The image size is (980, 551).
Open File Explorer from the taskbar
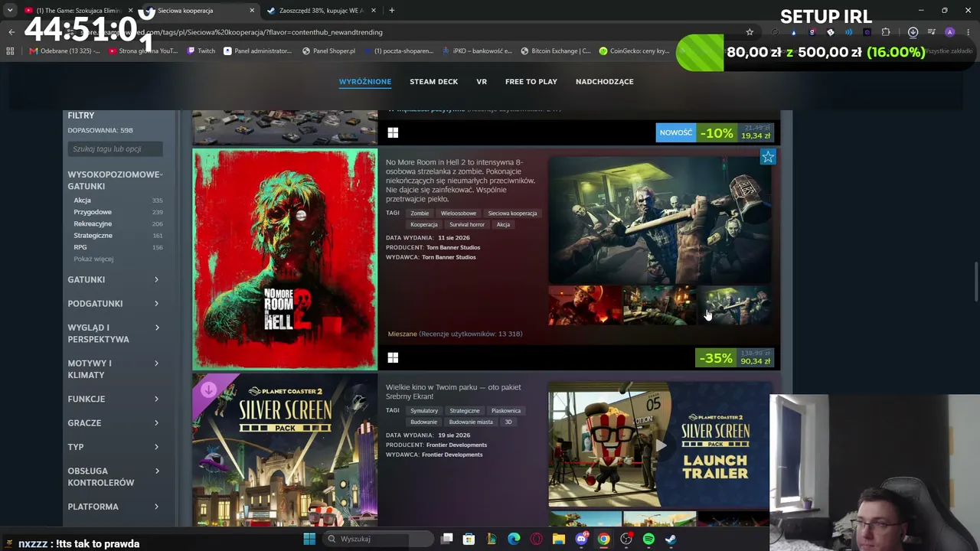(559, 539)
